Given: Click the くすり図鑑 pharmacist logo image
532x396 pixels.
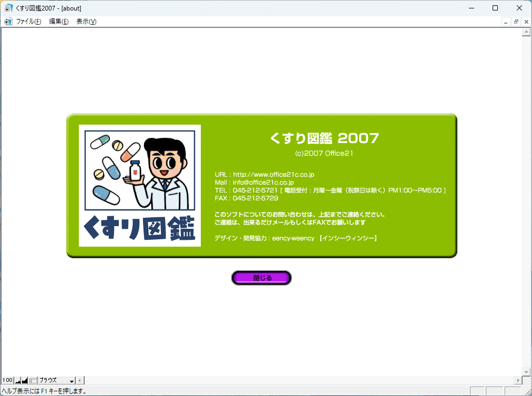Looking at the screenshot, I should click(140, 186).
